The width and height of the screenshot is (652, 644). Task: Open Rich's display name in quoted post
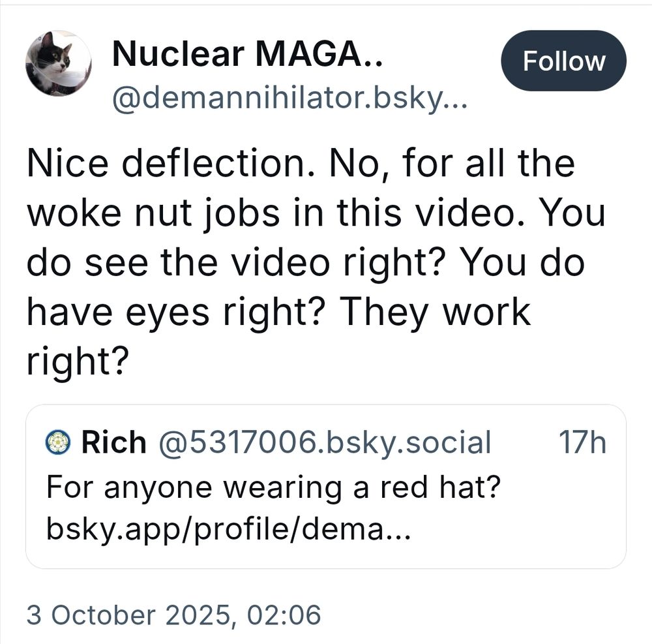pyautogui.click(x=113, y=443)
